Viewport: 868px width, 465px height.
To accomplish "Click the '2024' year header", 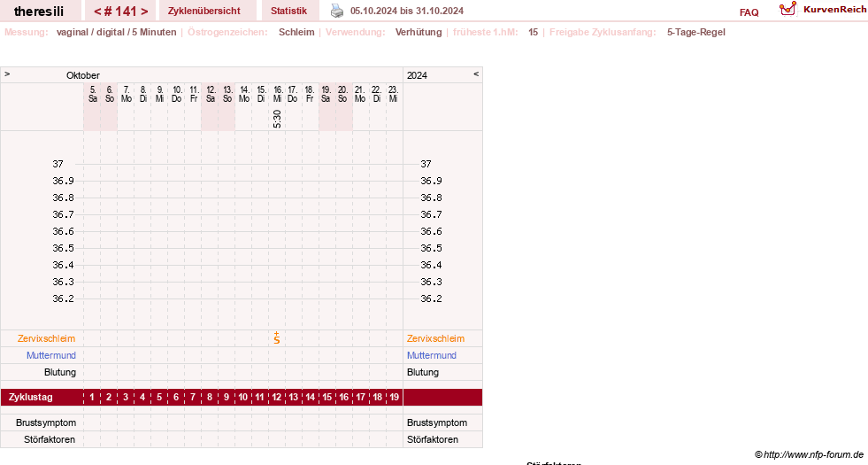I will coord(417,75).
